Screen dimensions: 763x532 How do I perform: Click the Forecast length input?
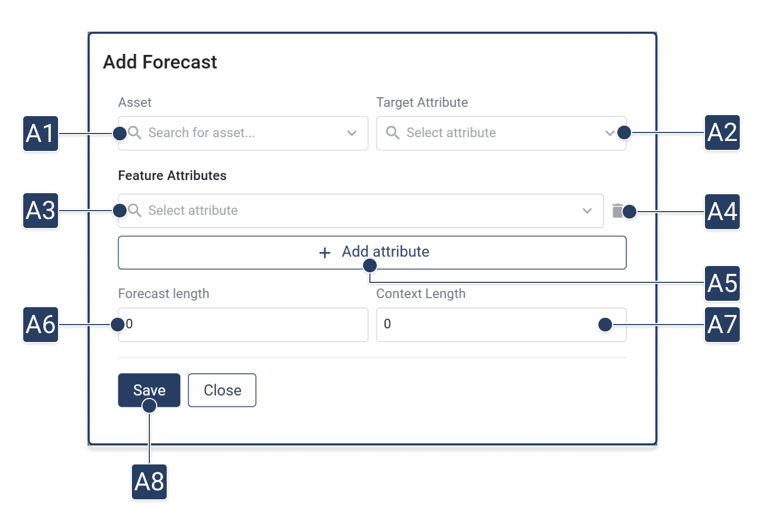(243, 325)
